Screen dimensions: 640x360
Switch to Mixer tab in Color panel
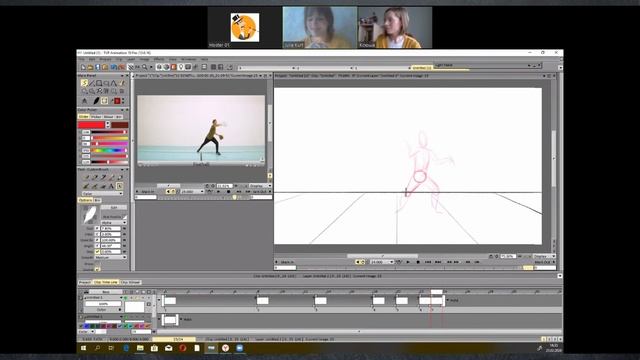pyautogui.click(x=108, y=117)
